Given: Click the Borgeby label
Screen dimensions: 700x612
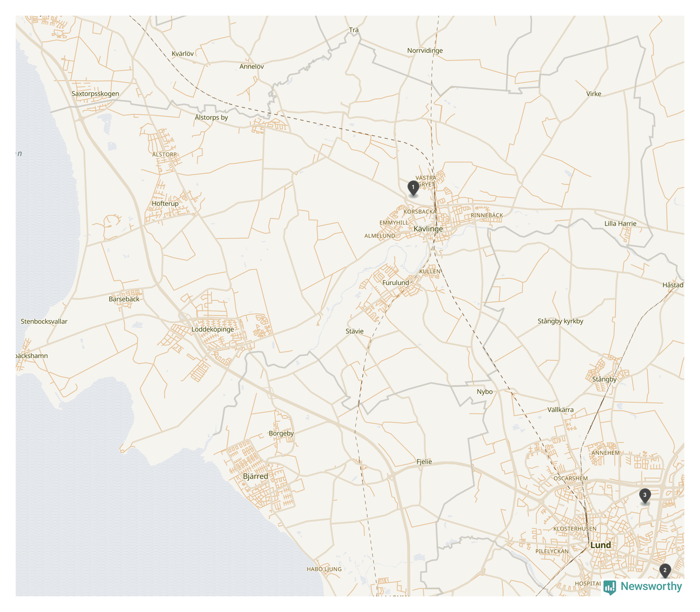Looking at the screenshot, I should tap(281, 433).
